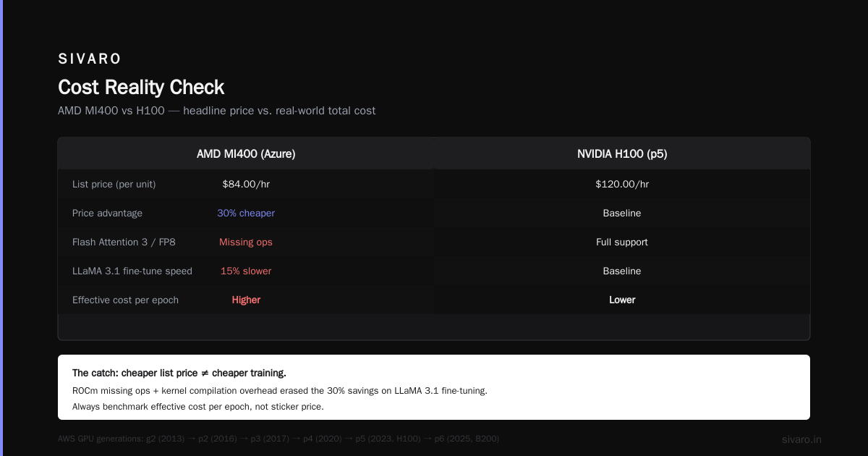The height and width of the screenshot is (456, 868).
Task: Select the 'Price advantage' row label
Action: click(107, 214)
